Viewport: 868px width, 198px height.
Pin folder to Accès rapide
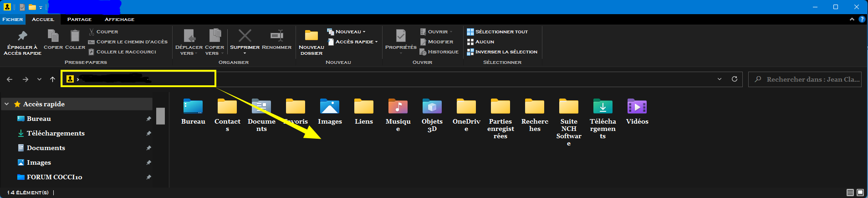[22, 42]
